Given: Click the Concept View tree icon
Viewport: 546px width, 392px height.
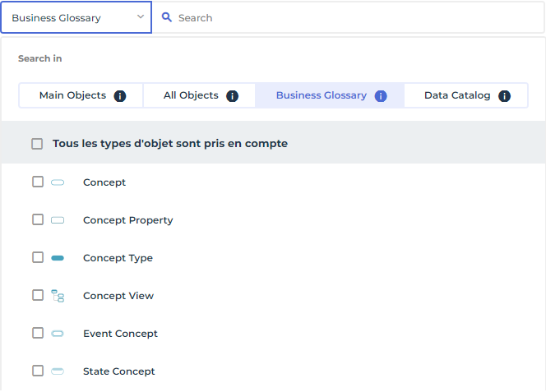Looking at the screenshot, I should [58, 296].
